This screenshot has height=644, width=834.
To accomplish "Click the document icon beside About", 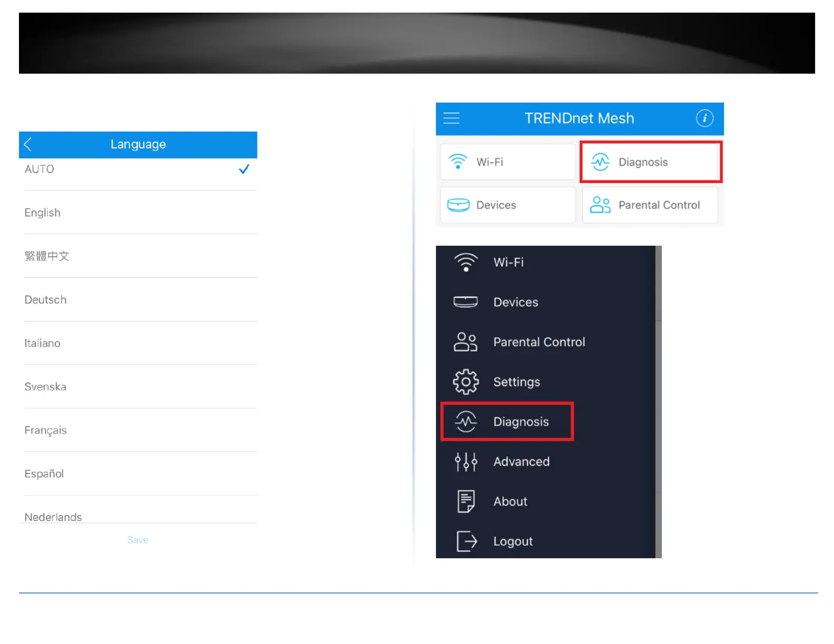I will click(465, 501).
